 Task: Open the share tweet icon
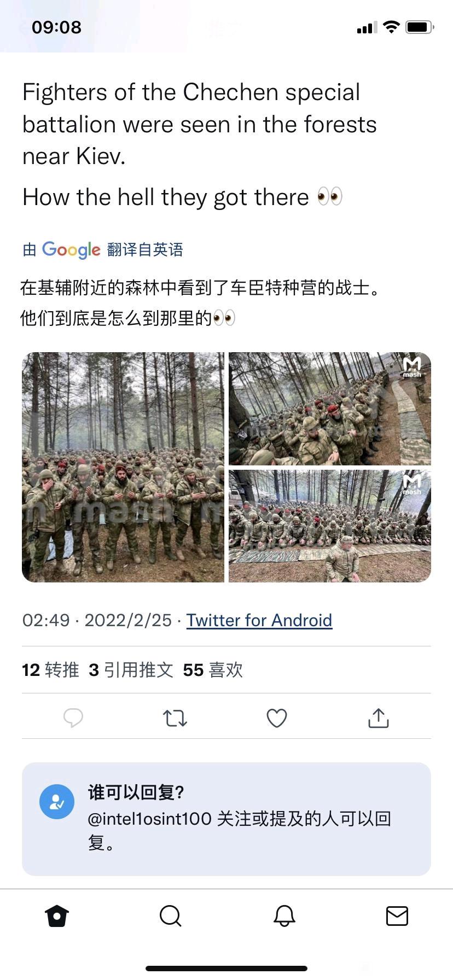click(379, 717)
